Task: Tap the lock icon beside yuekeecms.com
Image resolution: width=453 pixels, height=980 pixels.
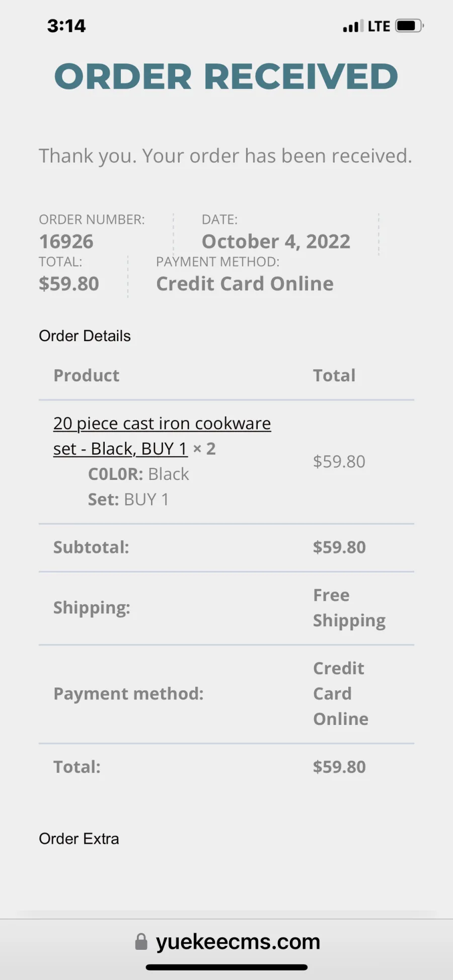Action: [141, 942]
